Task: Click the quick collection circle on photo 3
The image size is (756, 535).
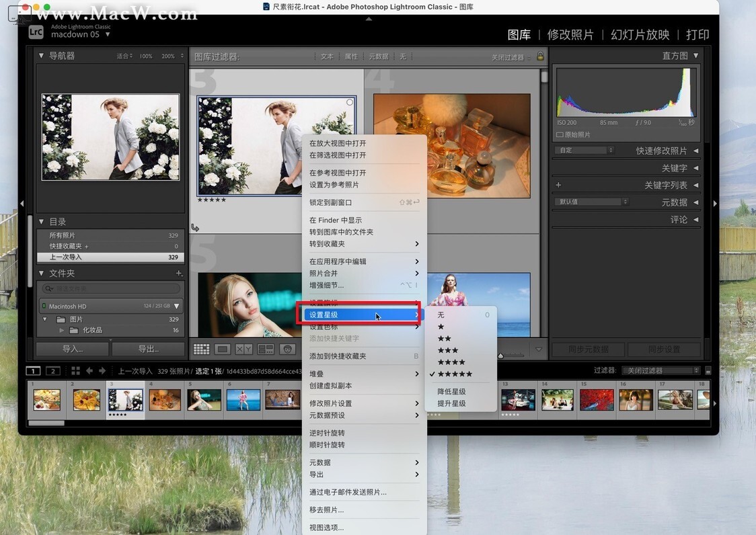Action: pyautogui.click(x=350, y=102)
